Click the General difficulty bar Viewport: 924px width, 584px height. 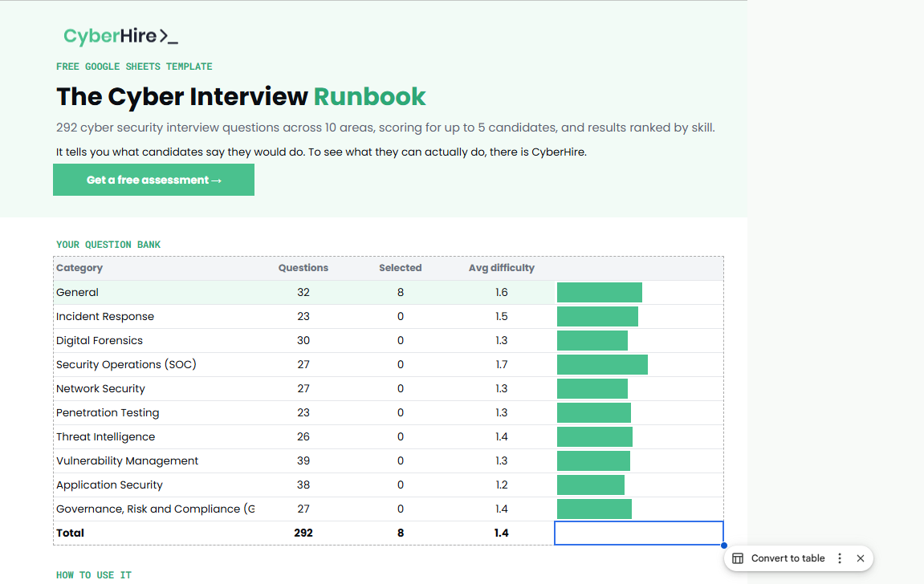[x=600, y=293]
